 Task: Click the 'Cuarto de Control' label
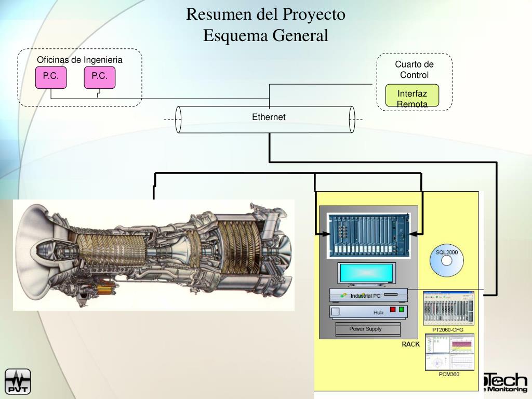click(x=414, y=70)
